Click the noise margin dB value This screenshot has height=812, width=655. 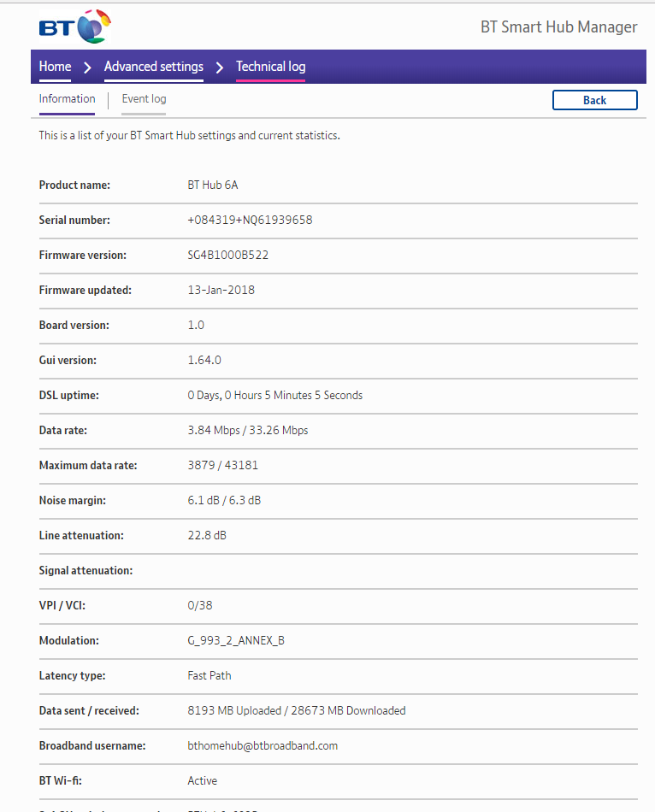pyautogui.click(x=224, y=501)
